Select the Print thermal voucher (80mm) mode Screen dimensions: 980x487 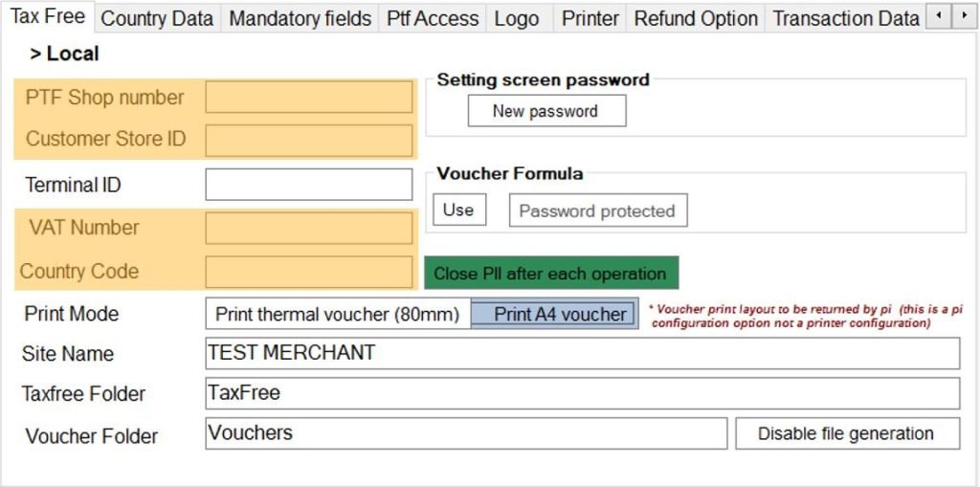coord(337,314)
